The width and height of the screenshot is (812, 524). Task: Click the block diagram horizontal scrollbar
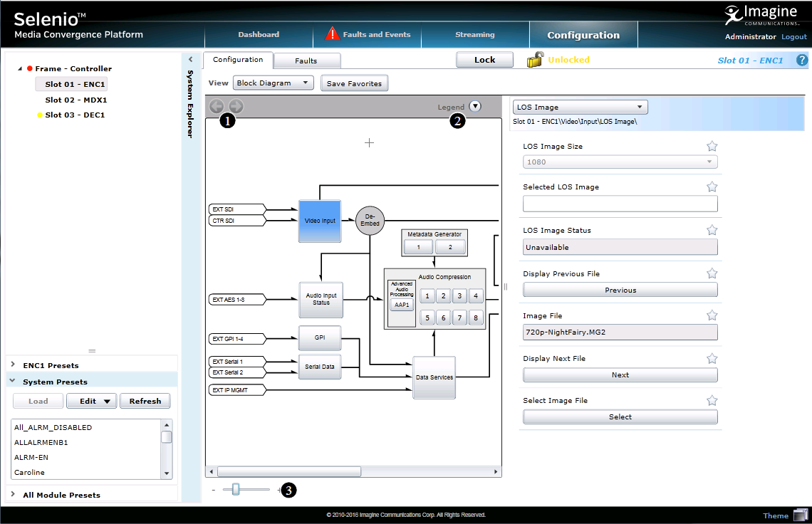(289, 472)
